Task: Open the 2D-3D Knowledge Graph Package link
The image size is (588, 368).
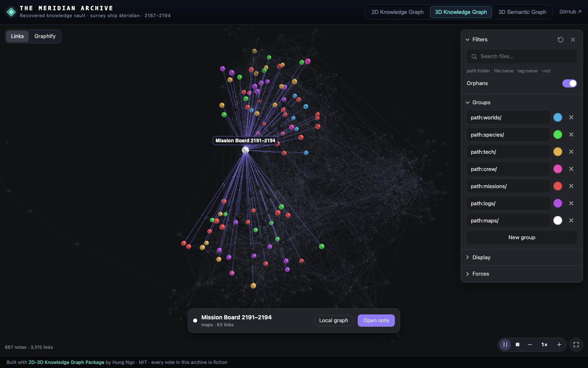Action: [66, 362]
